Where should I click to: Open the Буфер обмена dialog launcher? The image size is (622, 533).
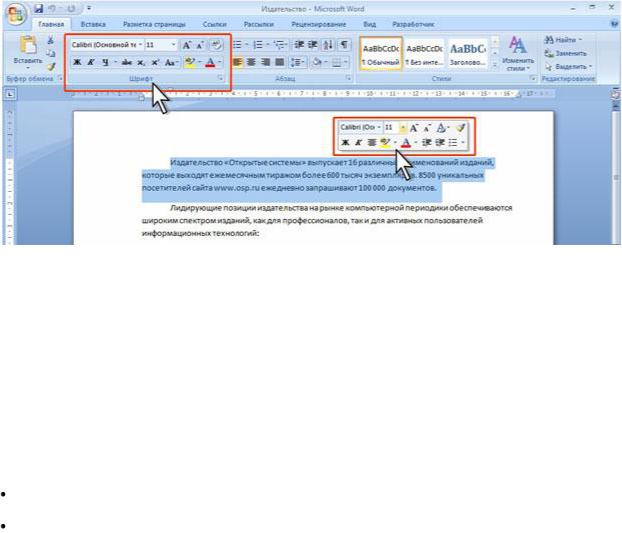pos(60,78)
